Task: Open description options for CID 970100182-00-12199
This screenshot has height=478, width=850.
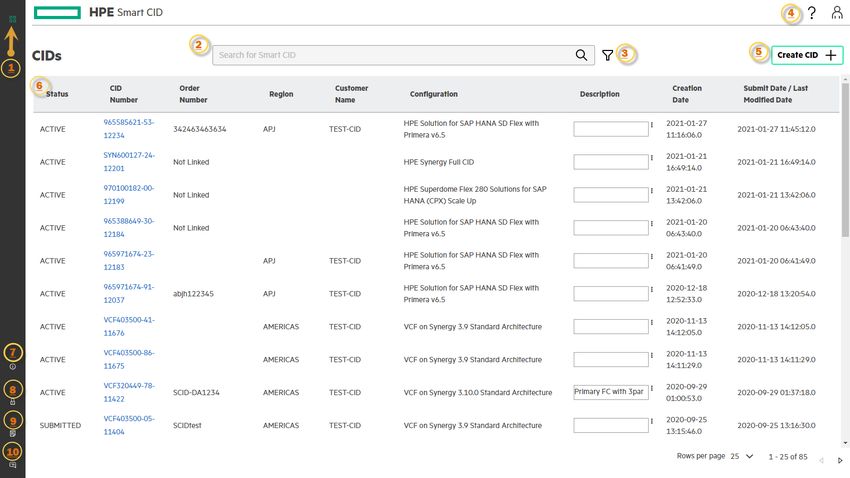Action: pos(652,191)
